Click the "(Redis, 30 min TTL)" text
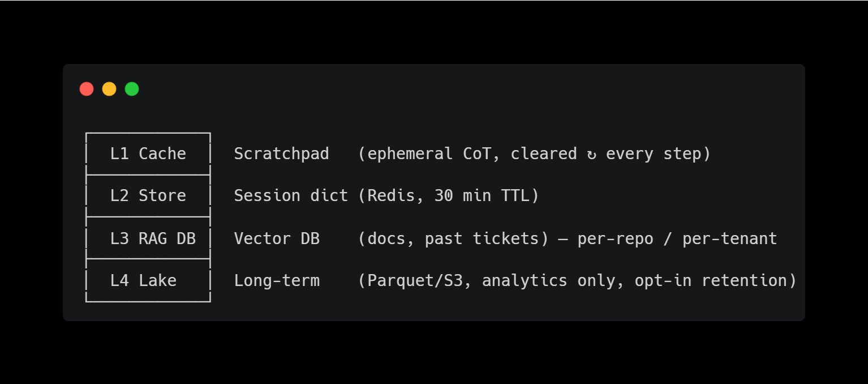The height and width of the screenshot is (384, 868). point(448,196)
